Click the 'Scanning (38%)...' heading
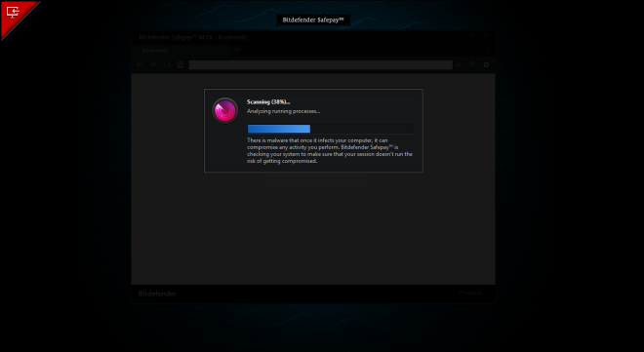Screen dimensions: 644x352 pyautogui.click(x=268, y=101)
